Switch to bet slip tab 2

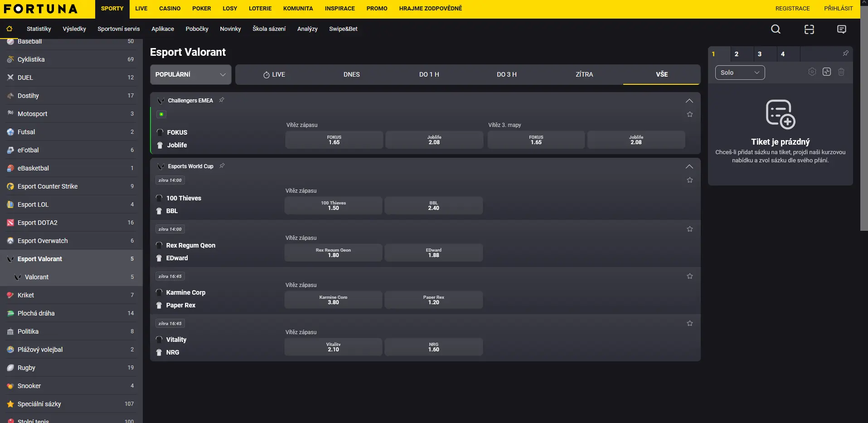pos(742,54)
